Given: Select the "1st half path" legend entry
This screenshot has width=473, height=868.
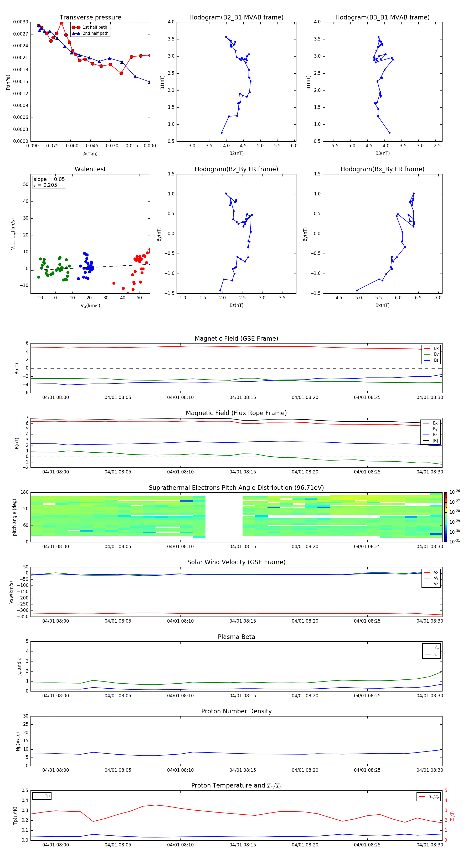Looking at the screenshot, I should (x=90, y=27).
